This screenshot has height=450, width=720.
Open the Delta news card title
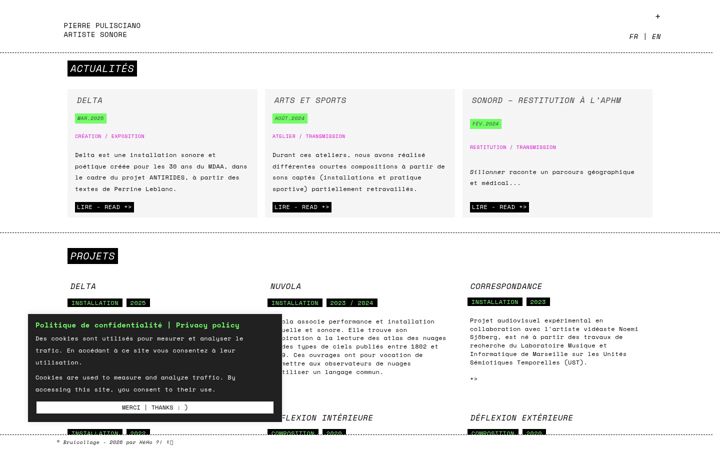[90, 100]
